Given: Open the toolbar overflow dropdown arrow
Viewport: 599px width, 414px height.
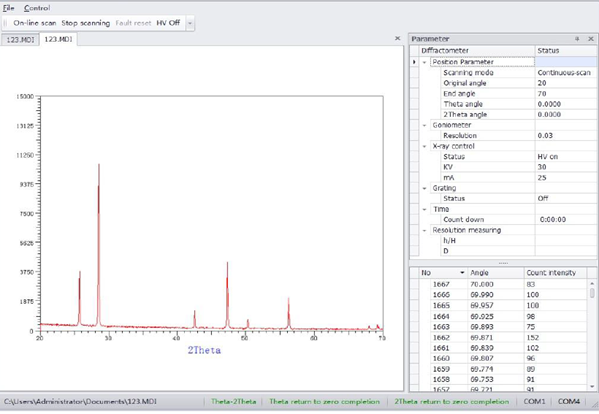Looking at the screenshot, I should coord(190,23).
